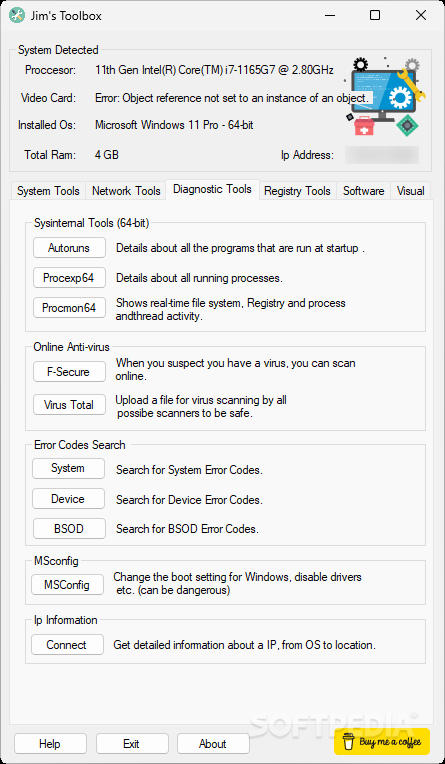Select the Diagnostic Tools tab
Viewport: 445px width, 764px height.
(x=213, y=189)
